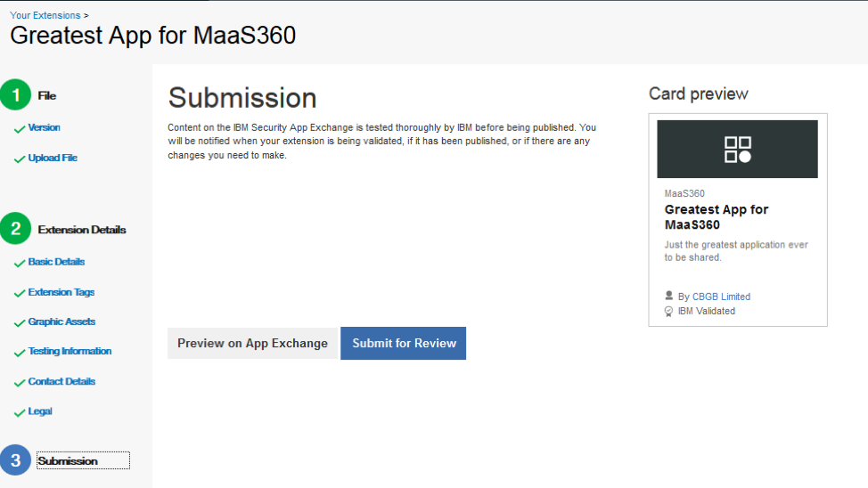The image size is (868, 488).
Task: Click the step 2 Extension Details circle
Action: click(15, 229)
